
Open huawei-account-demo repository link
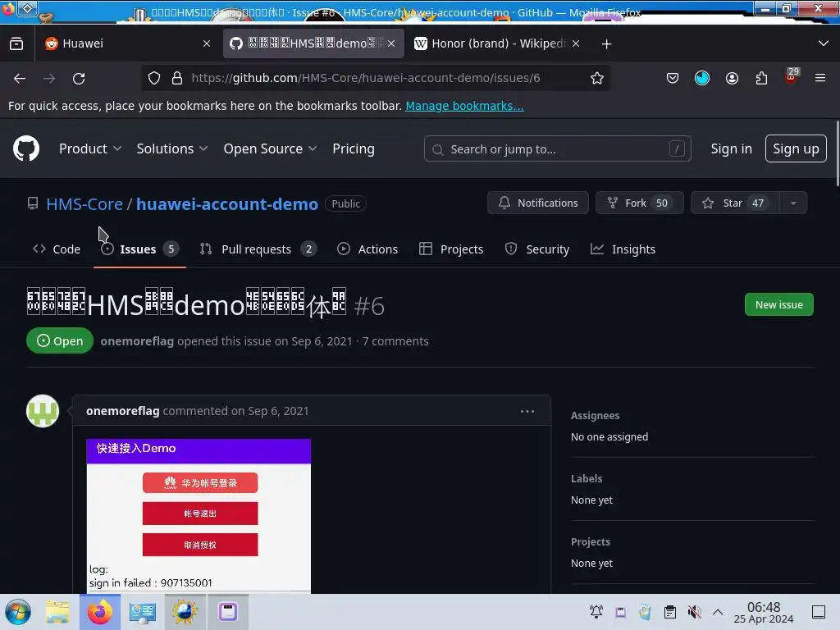[227, 204]
